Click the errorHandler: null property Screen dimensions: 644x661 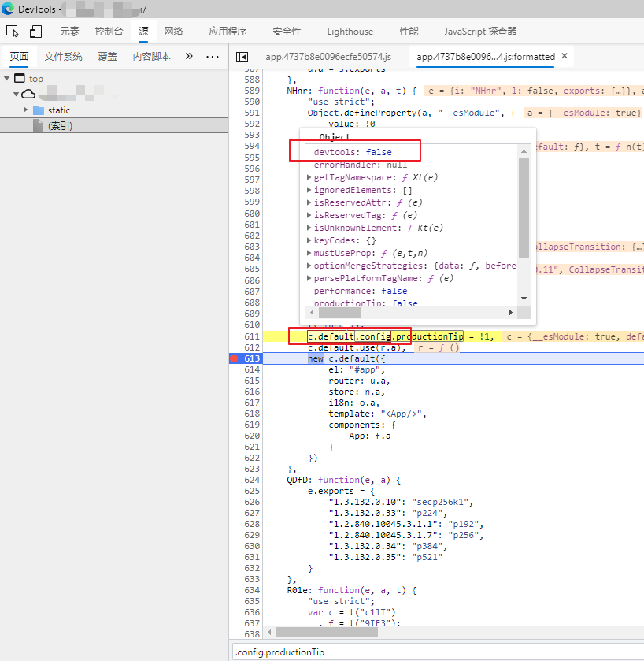tap(361, 165)
